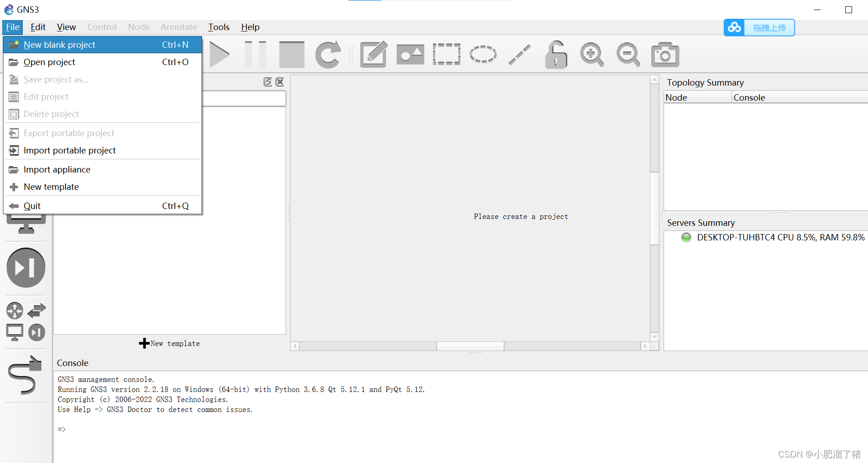
Task: Click the blue upload button label
Action: [x=769, y=28]
